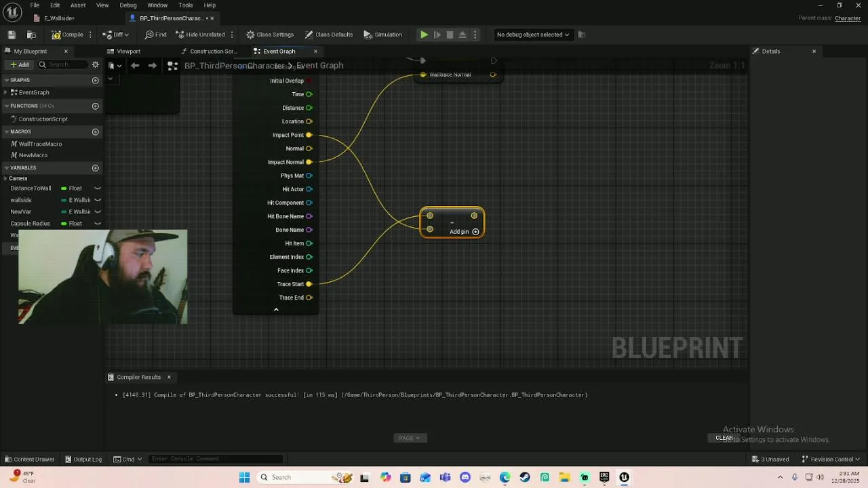Toggle DistanceToWall variable visibility eye
868x488 pixels.
click(x=98, y=188)
